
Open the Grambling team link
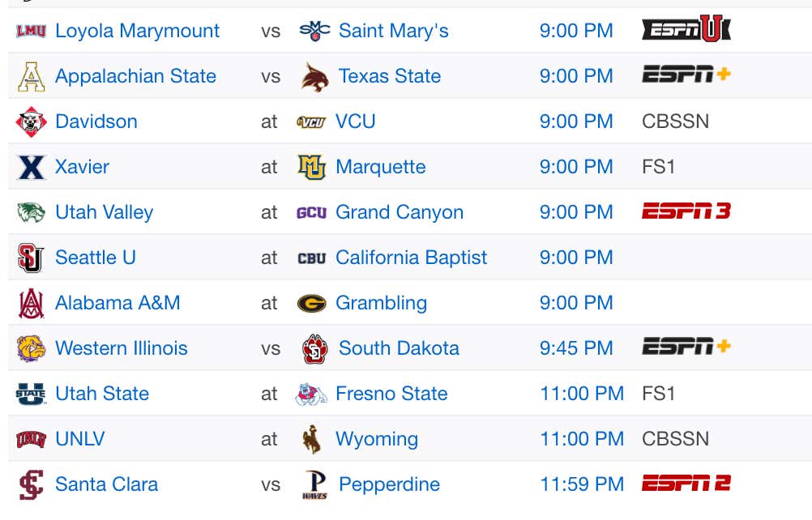pos(381,303)
